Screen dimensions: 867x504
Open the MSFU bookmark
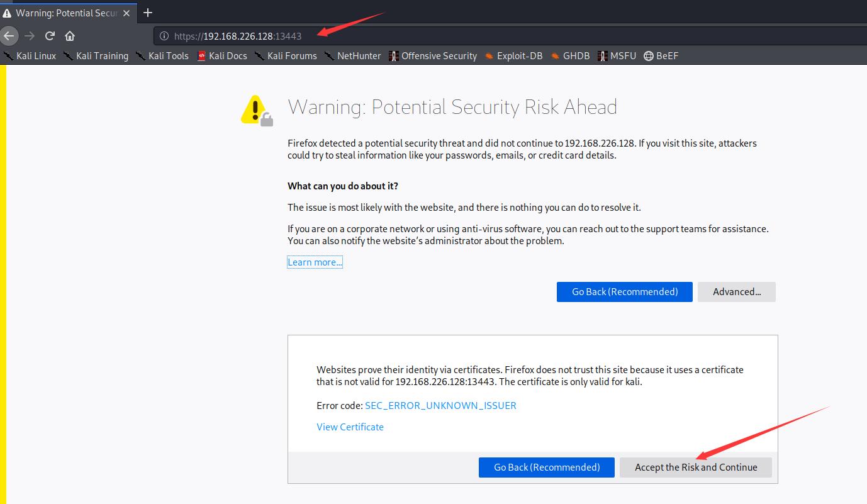[617, 56]
